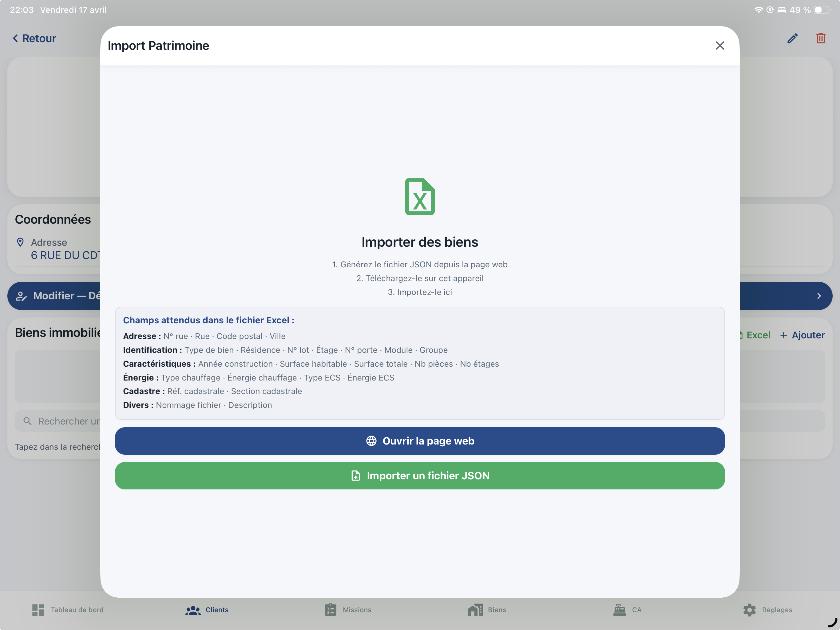This screenshot has width=840, height=630.
Task: Click the green Excel file icon
Action: click(420, 197)
